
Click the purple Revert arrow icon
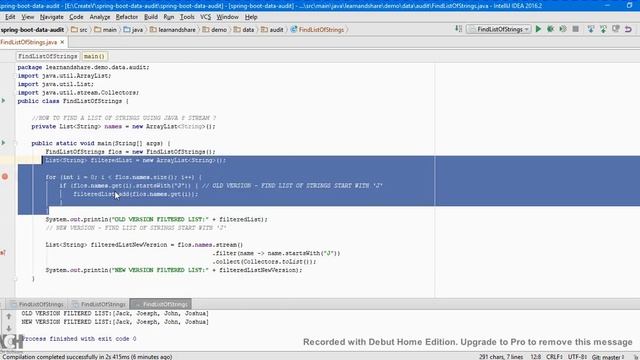[x=628, y=29]
